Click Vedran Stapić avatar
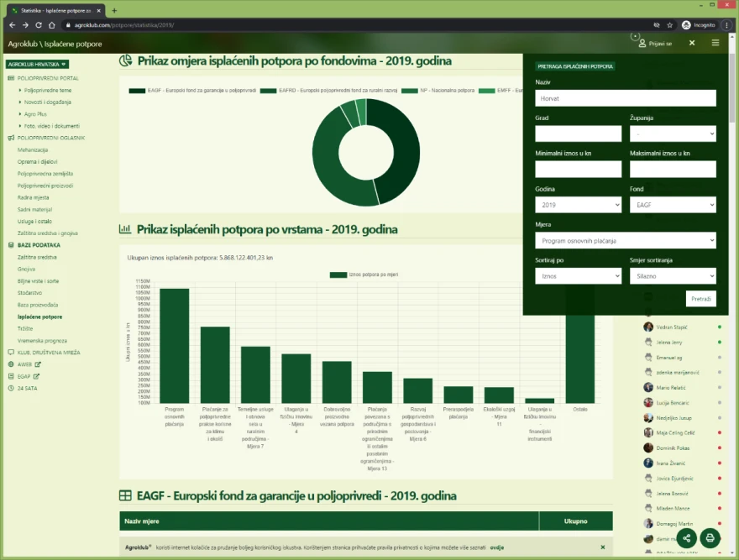The width and height of the screenshot is (739, 560). pyautogui.click(x=648, y=327)
